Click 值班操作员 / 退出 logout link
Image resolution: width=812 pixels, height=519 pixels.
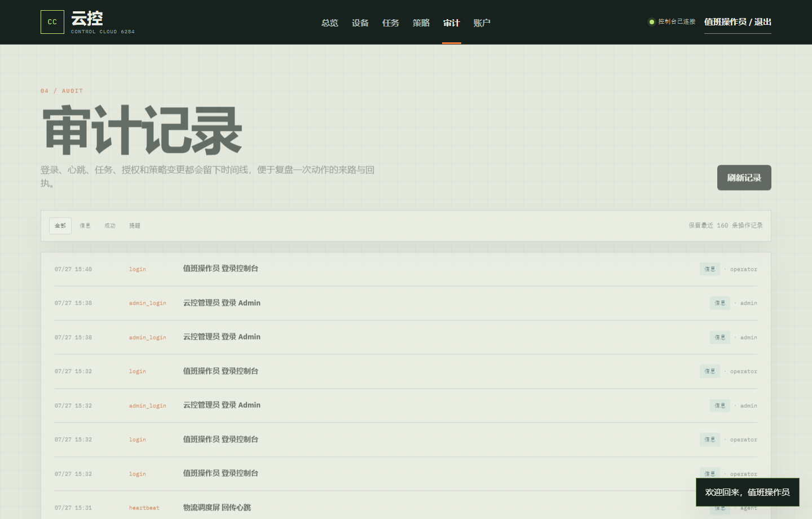tap(738, 22)
